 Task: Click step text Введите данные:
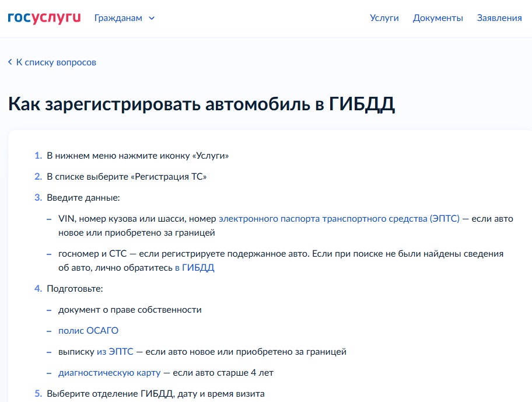click(x=83, y=198)
